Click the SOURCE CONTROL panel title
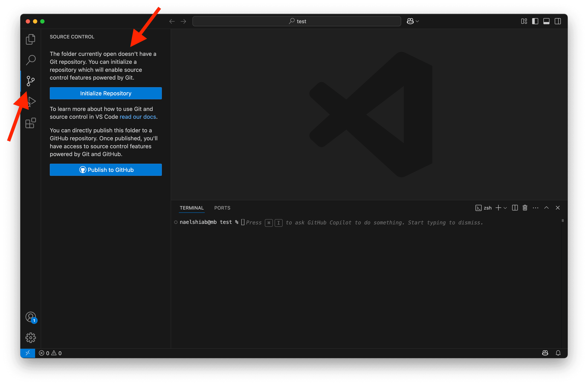This screenshot has width=588, height=385. coord(72,37)
